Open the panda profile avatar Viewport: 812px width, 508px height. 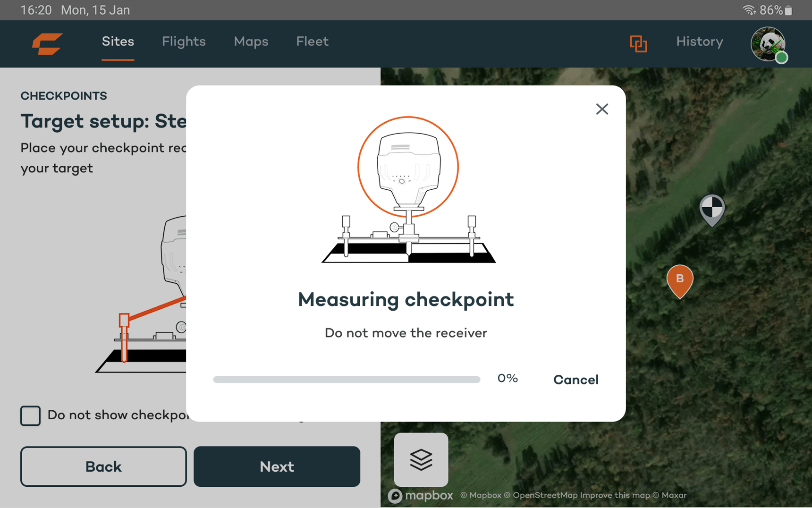click(x=768, y=44)
